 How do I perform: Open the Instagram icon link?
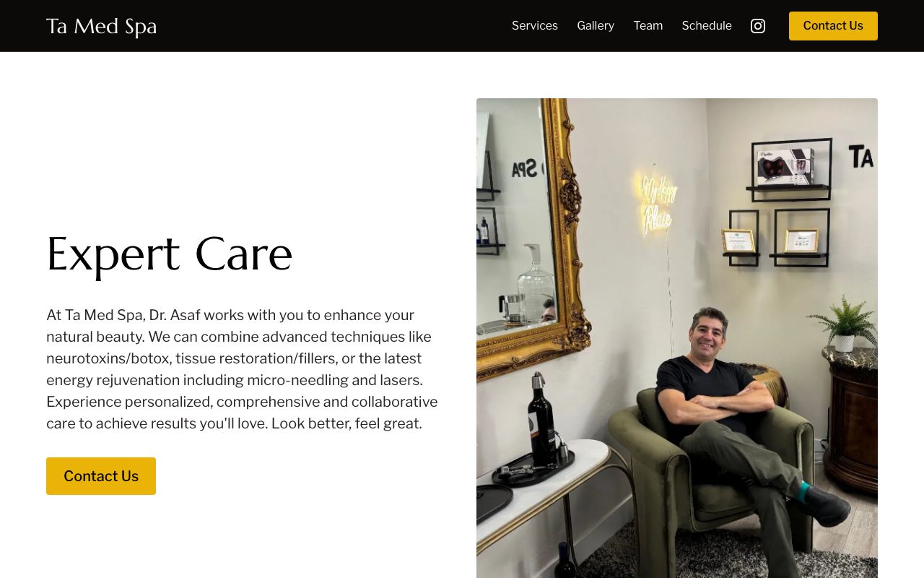pos(758,26)
